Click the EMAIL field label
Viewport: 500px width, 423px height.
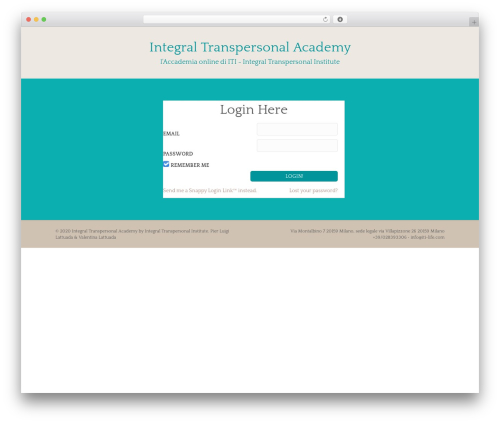coord(171,134)
